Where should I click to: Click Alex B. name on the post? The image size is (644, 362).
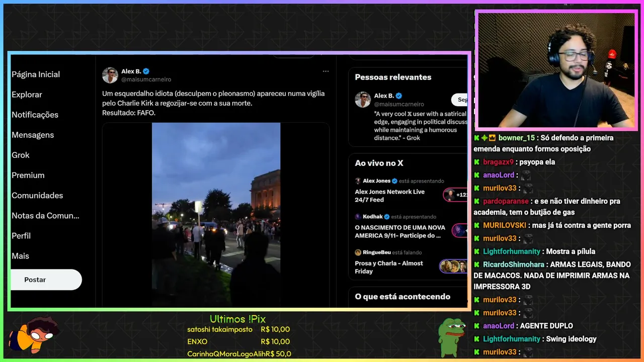pyautogui.click(x=131, y=71)
